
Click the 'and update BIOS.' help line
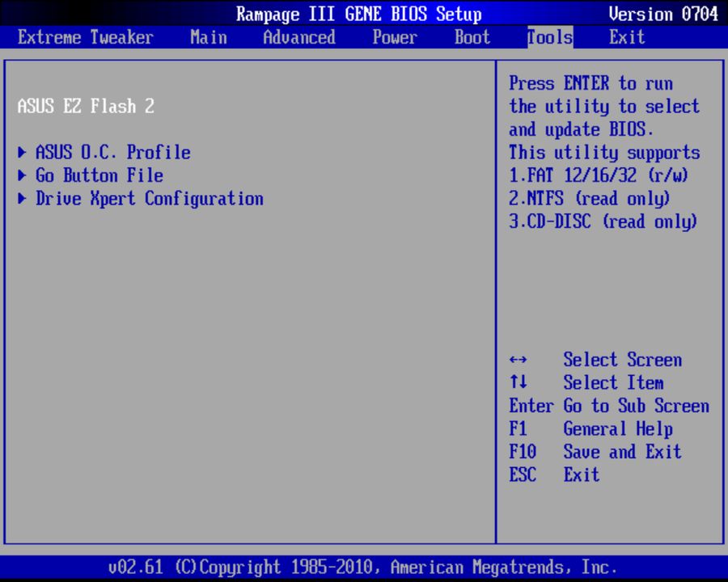pyautogui.click(x=581, y=129)
